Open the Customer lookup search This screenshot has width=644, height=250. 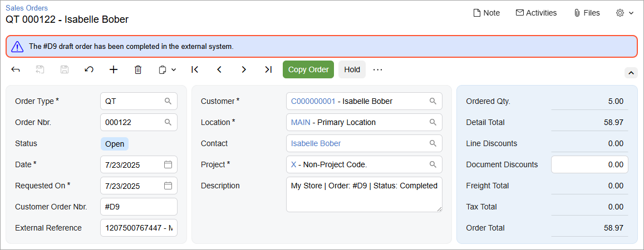click(x=432, y=101)
